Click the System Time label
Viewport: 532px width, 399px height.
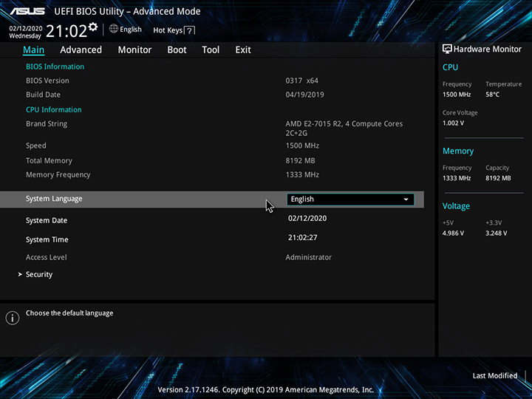pyautogui.click(x=47, y=239)
